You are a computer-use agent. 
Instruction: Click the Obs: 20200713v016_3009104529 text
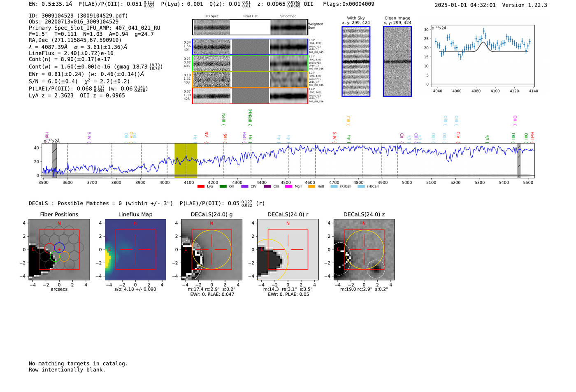[x=74, y=22]
